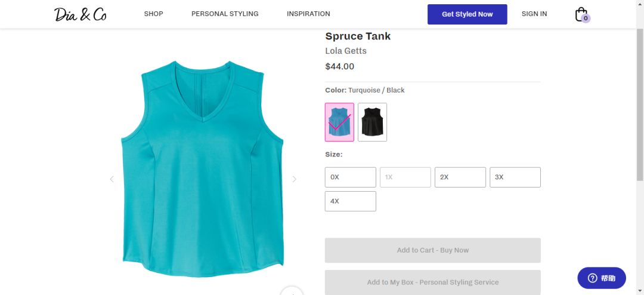644x295 pixels.
Task: Click the Dia & Co logo
Action: (x=80, y=14)
